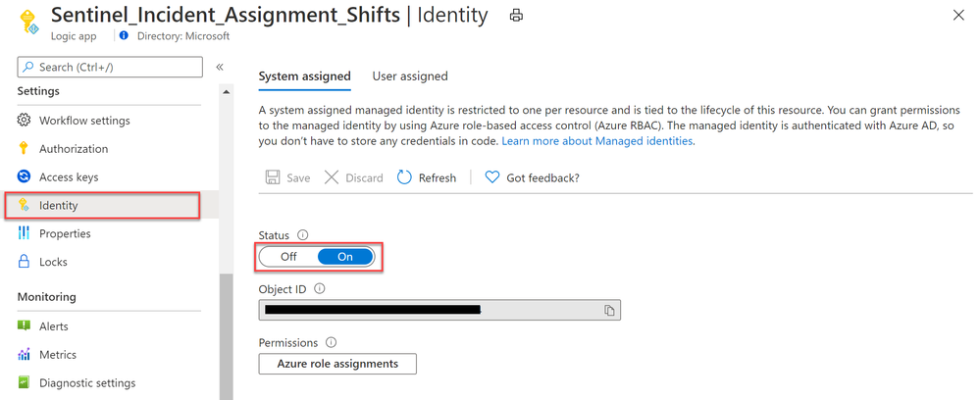Collapse the left navigation menu
The width and height of the screenshot is (980, 400).
220,67
